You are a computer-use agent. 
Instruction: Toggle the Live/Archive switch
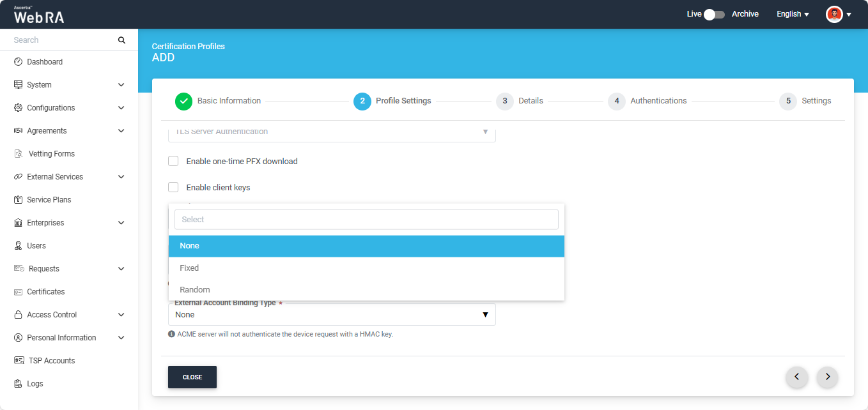tap(714, 14)
